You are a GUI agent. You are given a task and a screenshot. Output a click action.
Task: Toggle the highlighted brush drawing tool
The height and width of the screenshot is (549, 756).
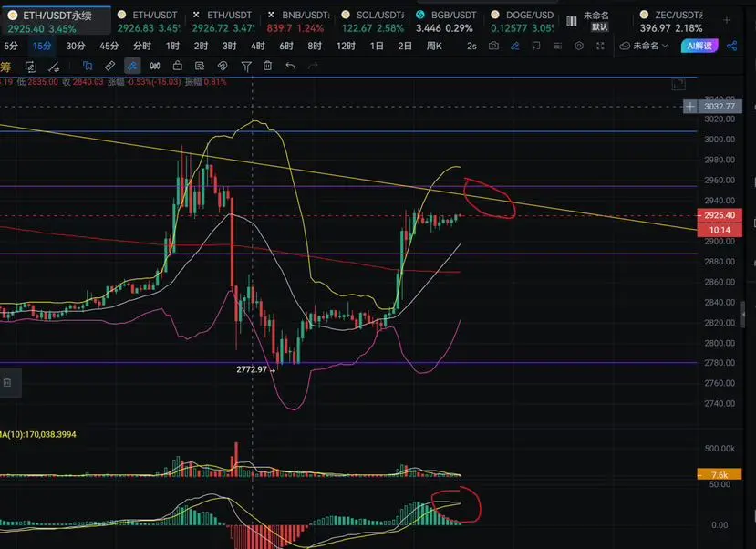pos(132,66)
